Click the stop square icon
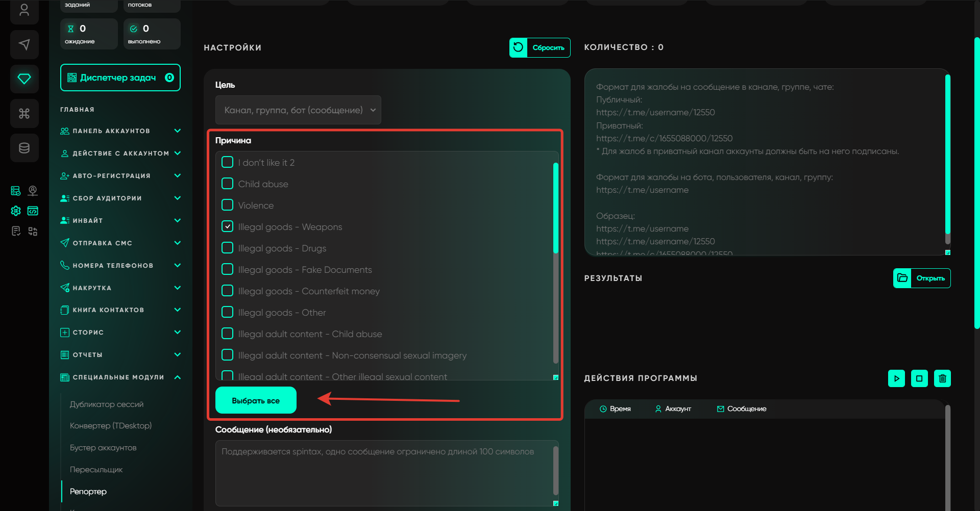980x511 pixels. point(919,378)
